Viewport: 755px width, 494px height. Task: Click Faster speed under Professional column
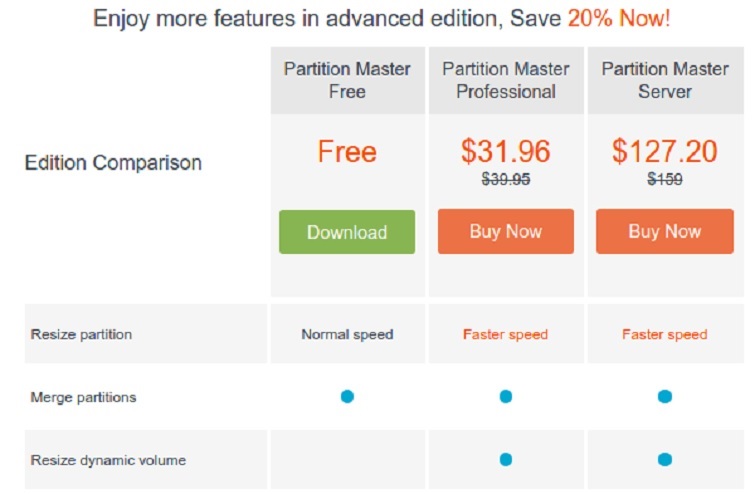pyautogui.click(x=505, y=334)
